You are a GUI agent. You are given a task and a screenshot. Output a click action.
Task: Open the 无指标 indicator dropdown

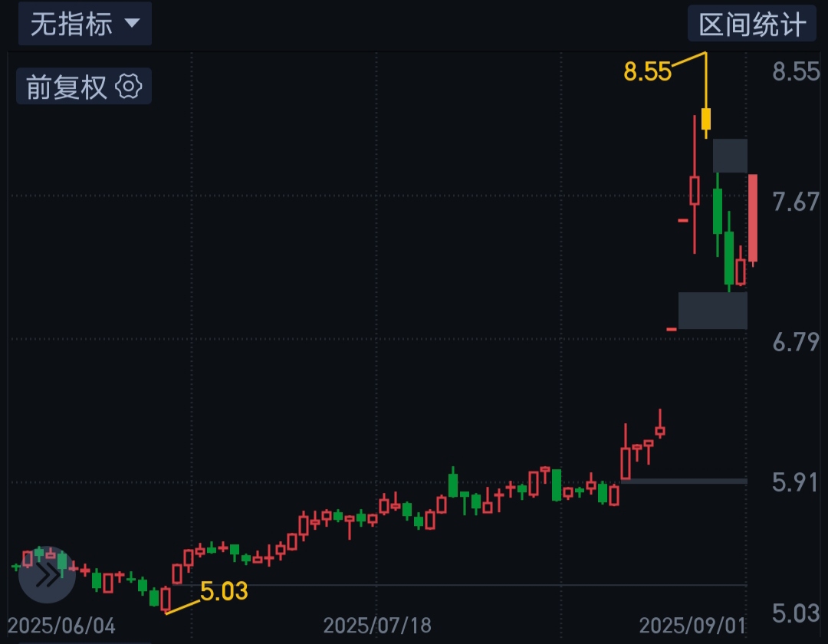point(85,23)
